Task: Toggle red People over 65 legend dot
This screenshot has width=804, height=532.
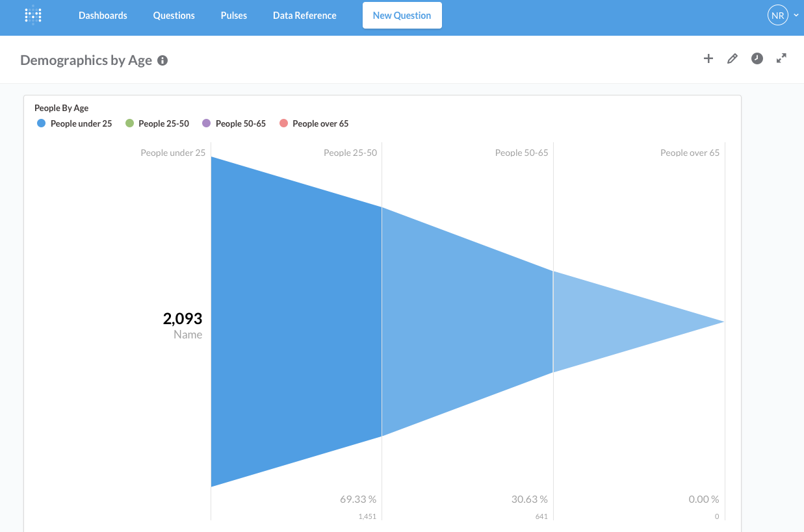Action: click(283, 123)
